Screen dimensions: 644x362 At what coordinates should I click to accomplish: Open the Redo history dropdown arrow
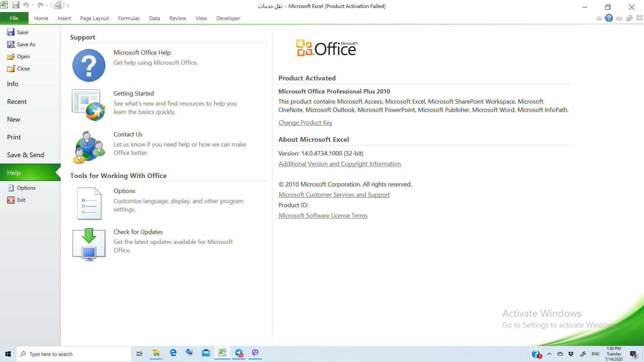47,5
